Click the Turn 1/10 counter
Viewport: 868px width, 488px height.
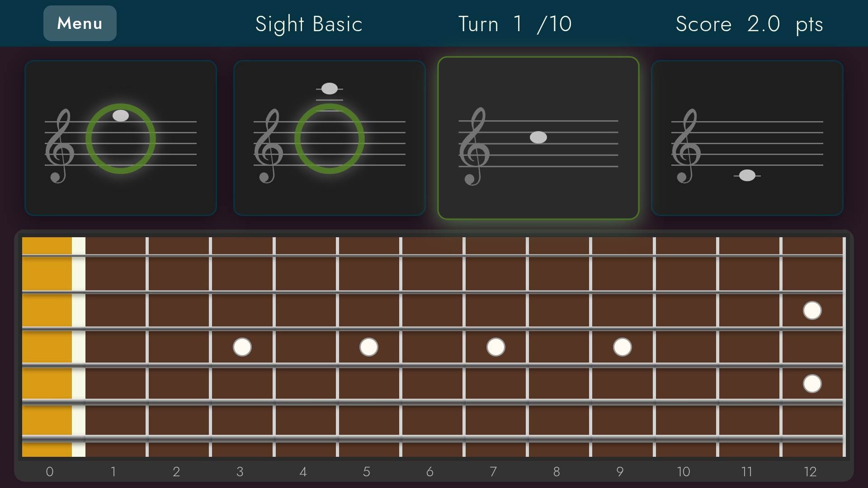(x=515, y=24)
